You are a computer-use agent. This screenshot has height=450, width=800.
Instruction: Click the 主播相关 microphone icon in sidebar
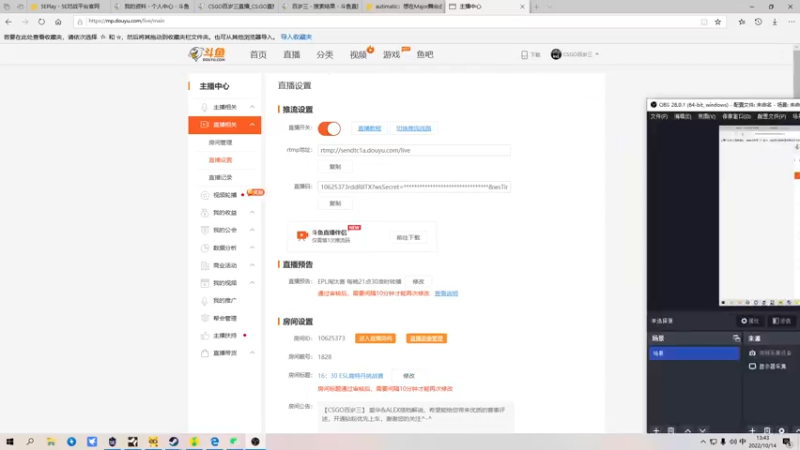pos(204,107)
